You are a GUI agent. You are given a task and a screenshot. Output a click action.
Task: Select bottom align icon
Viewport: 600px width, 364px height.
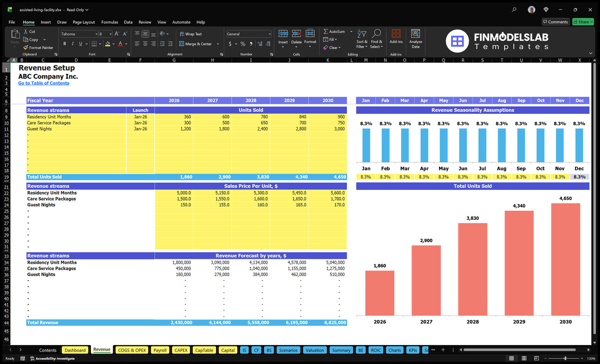153,34
